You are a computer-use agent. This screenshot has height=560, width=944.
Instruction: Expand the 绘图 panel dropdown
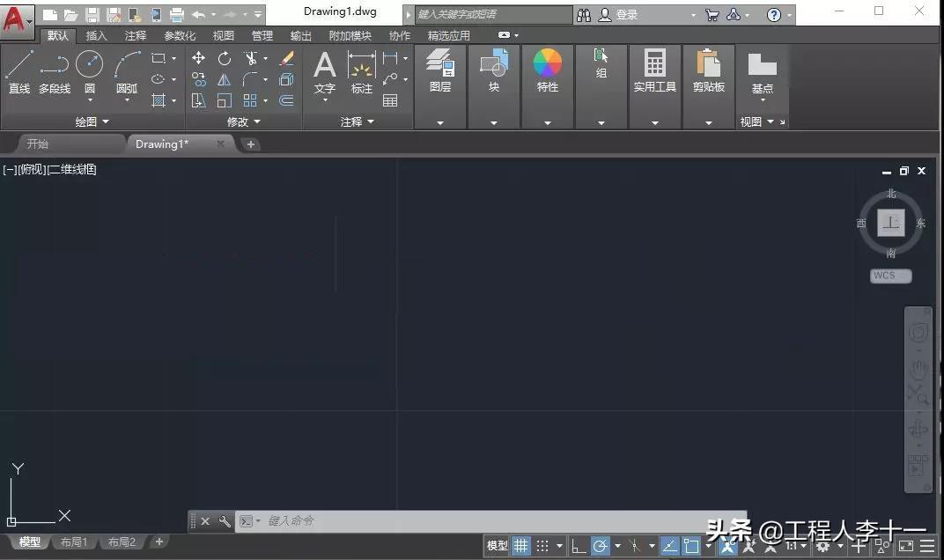pyautogui.click(x=92, y=122)
